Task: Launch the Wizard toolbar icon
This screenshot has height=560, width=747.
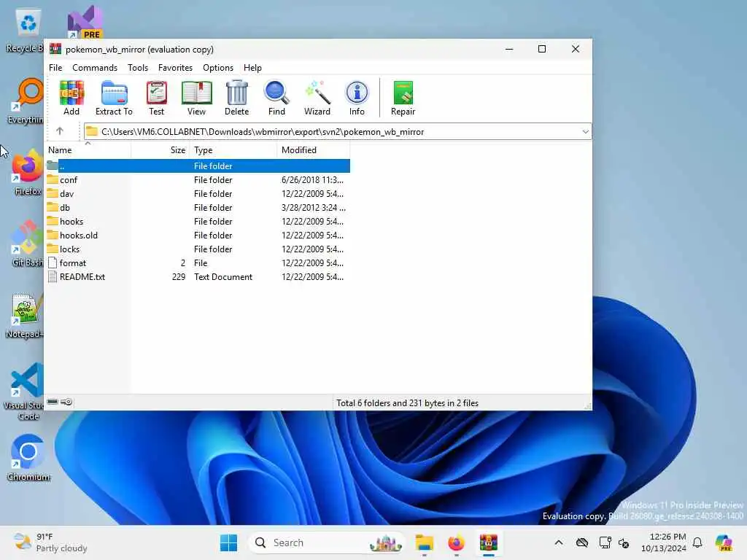Action: [317, 98]
